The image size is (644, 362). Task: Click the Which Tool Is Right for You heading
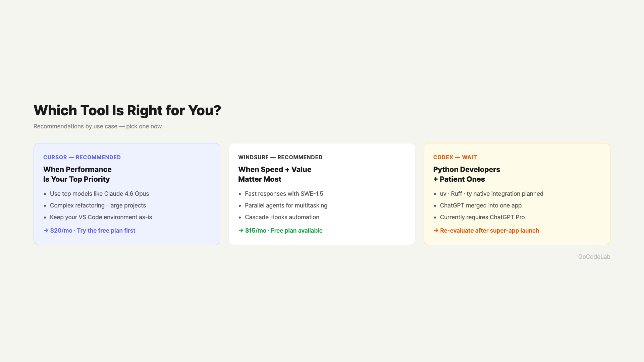(x=127, y=111)
